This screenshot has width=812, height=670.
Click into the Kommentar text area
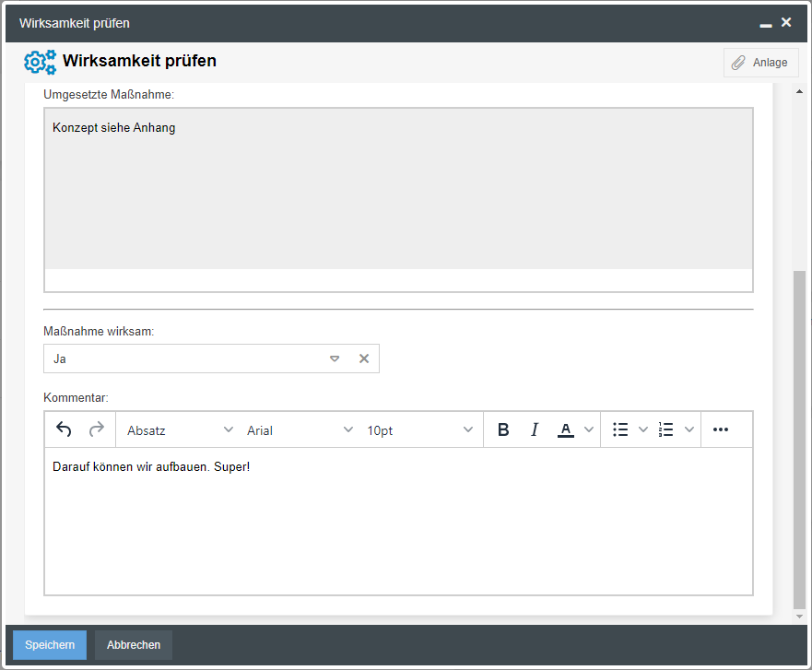[x=398, y=521]
